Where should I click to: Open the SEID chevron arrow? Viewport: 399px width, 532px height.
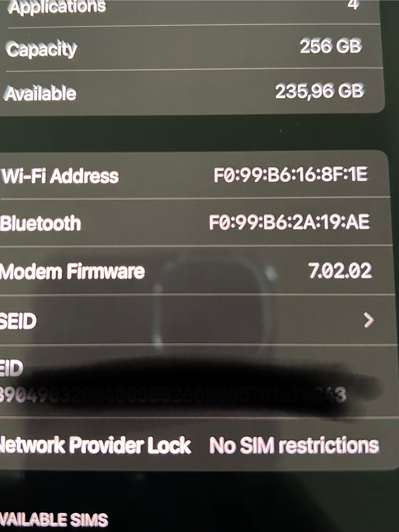pyautogui.click(x=369, y=320)
